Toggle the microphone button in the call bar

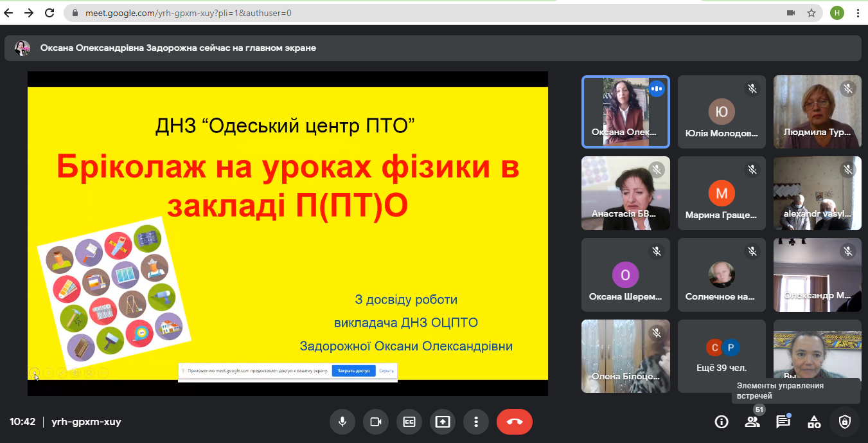342,422
